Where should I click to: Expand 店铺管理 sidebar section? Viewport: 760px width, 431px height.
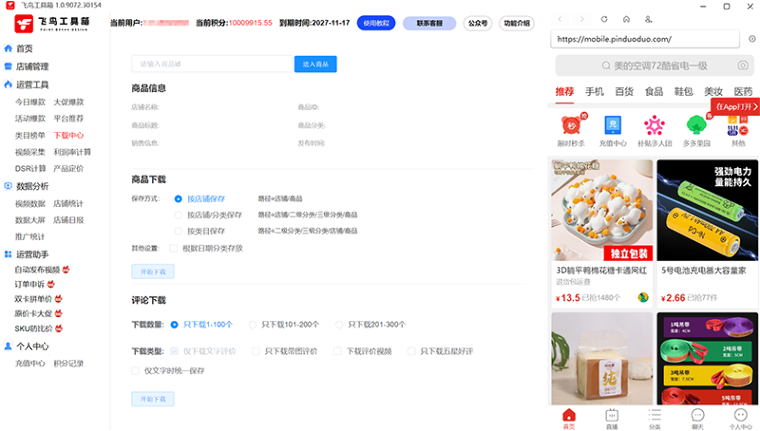click(x=32, y=66)
